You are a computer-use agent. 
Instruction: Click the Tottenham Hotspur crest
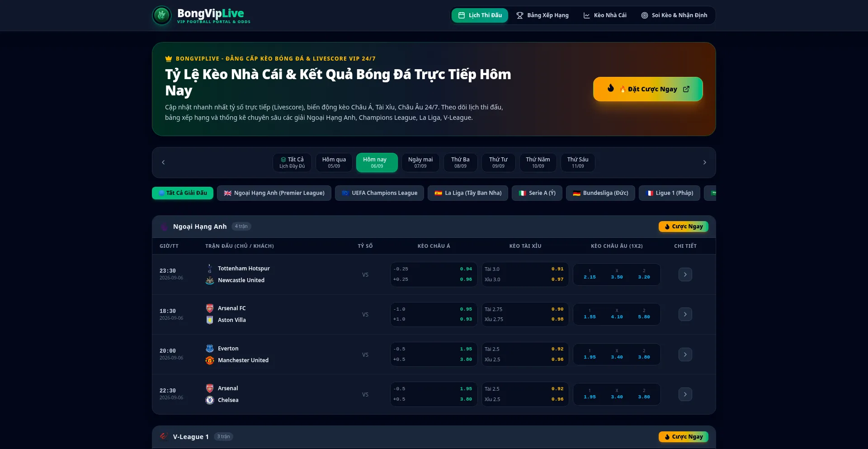pos(210,269)
